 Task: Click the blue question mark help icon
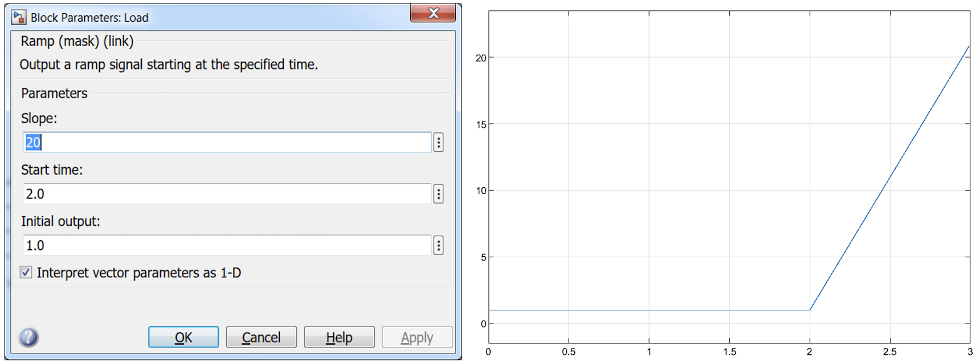(x=28, y=337)
